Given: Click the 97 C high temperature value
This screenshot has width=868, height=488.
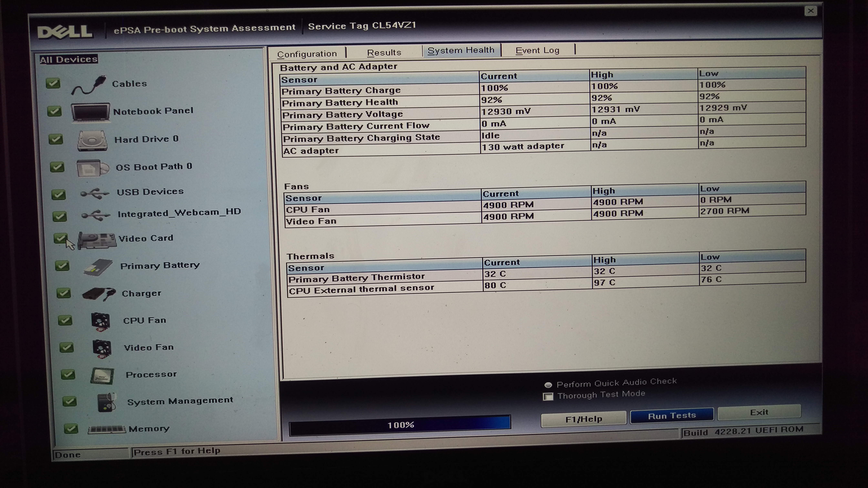Looking at the screenshot, I should click(x=604, y=282).
